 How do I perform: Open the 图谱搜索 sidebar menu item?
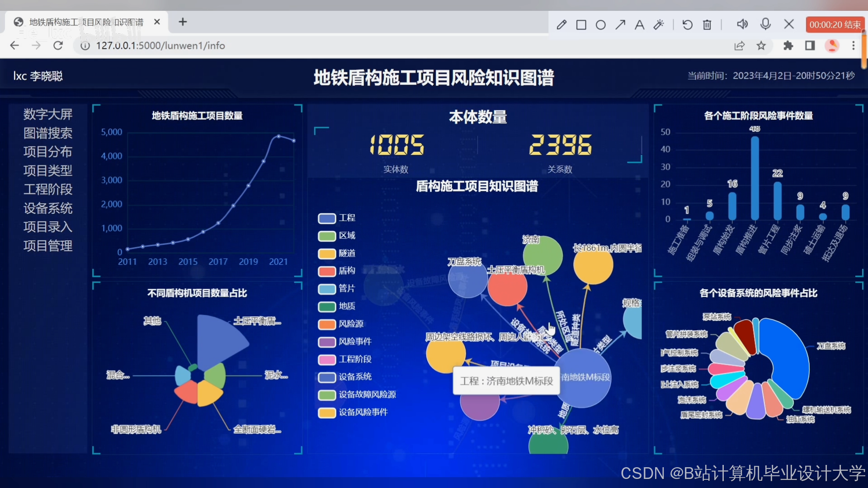tap(48, 133)
